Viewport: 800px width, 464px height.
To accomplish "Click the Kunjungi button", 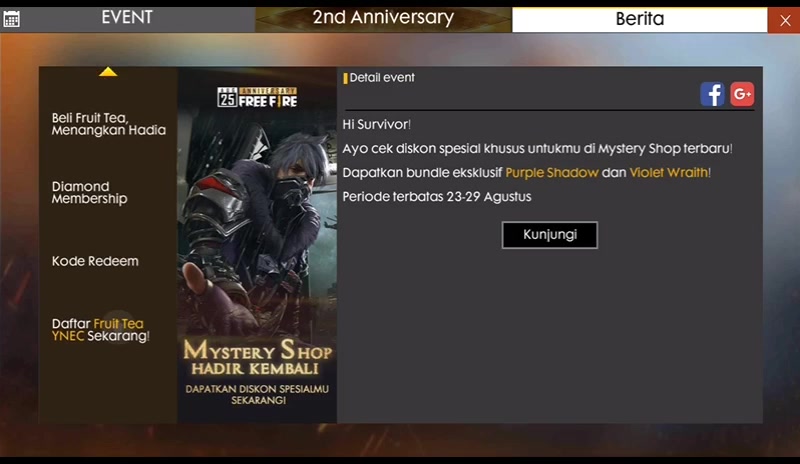I will (549, 235).
